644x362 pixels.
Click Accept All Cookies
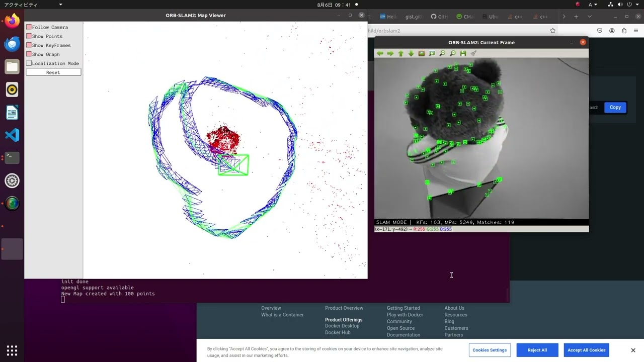click(586, 350)
